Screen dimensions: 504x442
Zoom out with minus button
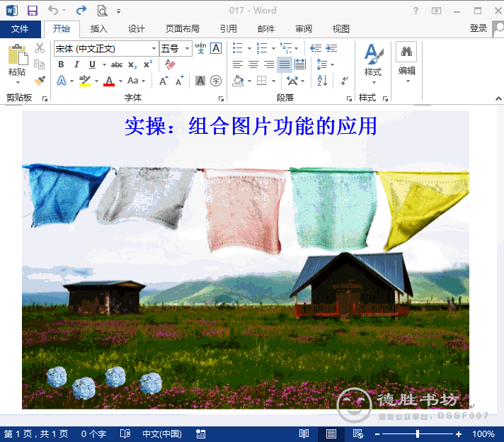point(377,434)
